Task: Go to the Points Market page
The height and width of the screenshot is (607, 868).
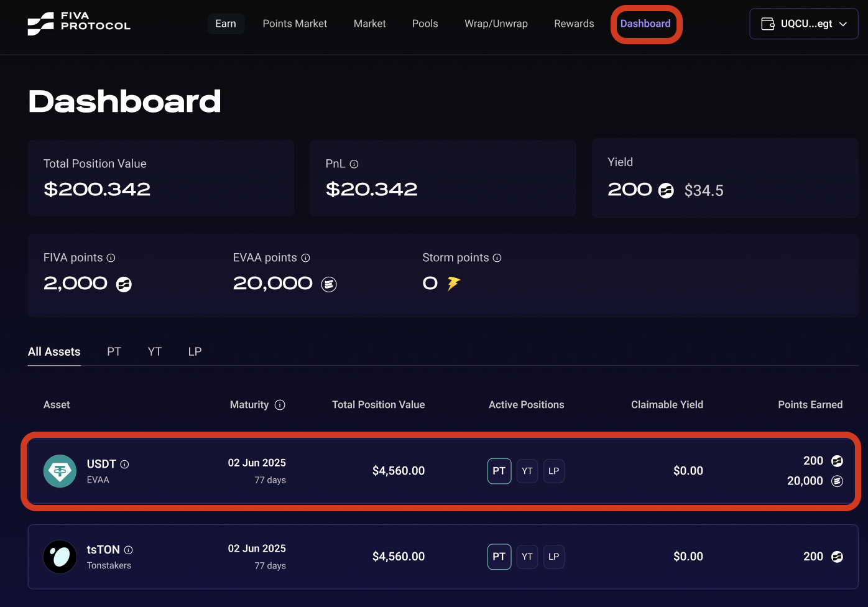Action: (x=295, y=24)
